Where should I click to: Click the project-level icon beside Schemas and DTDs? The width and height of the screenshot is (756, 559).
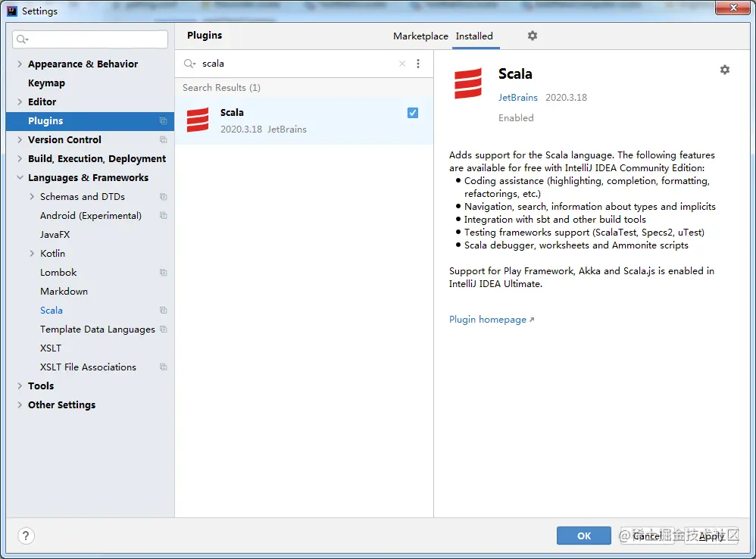pyautogui.click(x=163, y=197)
